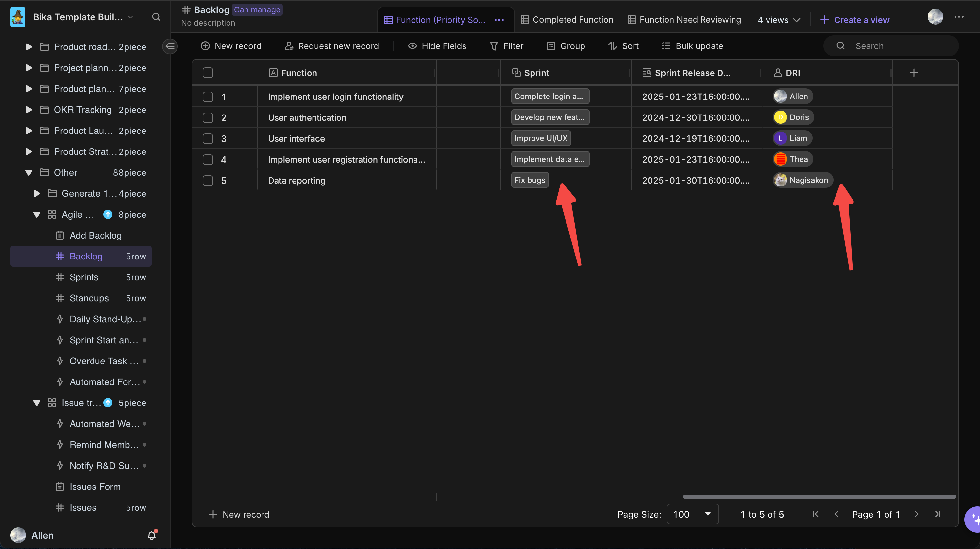The height and width of the screenshot is (549, 980).
Task: Open the Page Size dropdown
Action: click(692, 514)
